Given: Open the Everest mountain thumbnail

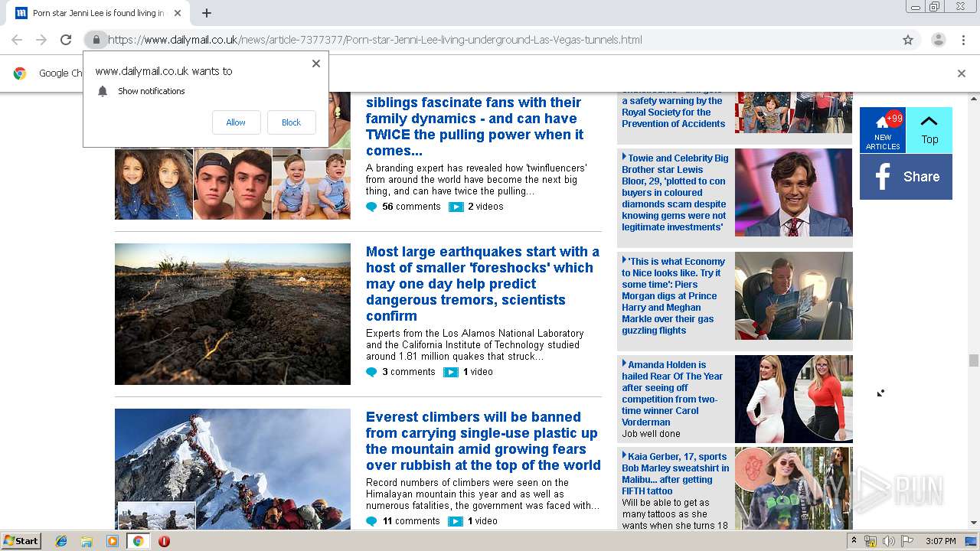Looking at the screenshot, I should [233, 469].
